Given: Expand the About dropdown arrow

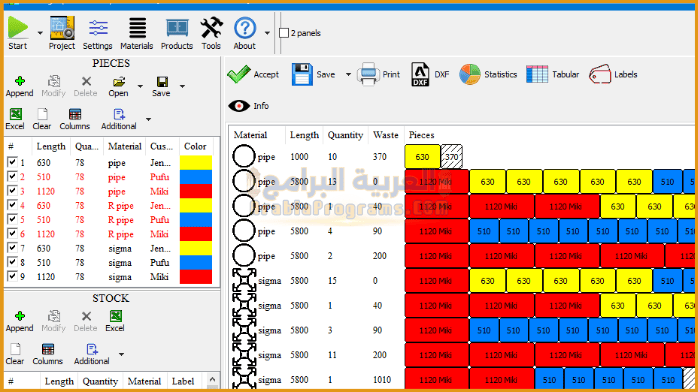Looking at the screenshot, I should (267, 33).
